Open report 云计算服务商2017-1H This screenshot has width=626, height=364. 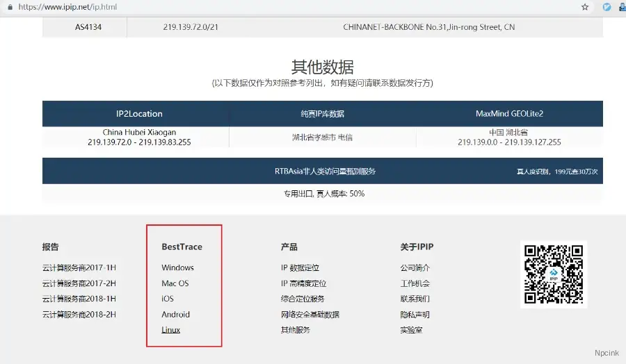coord(79,267)
